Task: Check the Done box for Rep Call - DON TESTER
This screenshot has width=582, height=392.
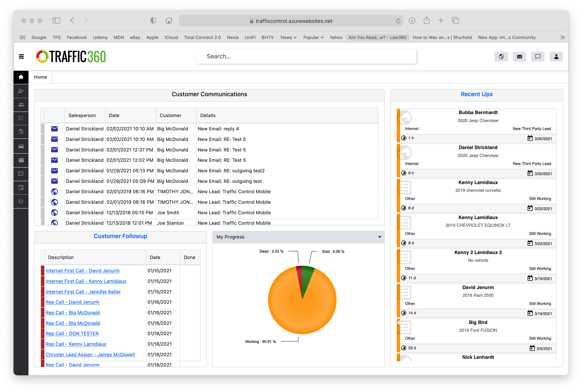Action: click(189, 333)
